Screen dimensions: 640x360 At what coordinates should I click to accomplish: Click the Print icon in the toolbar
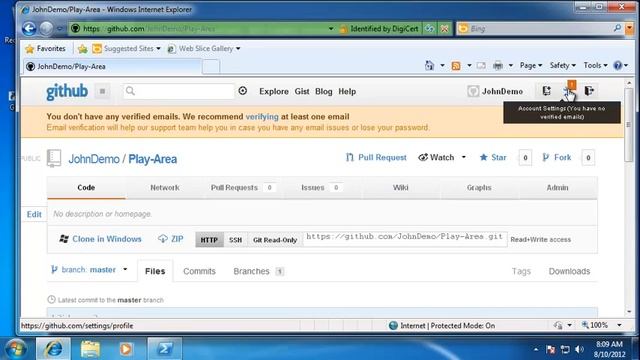point(498,65)
